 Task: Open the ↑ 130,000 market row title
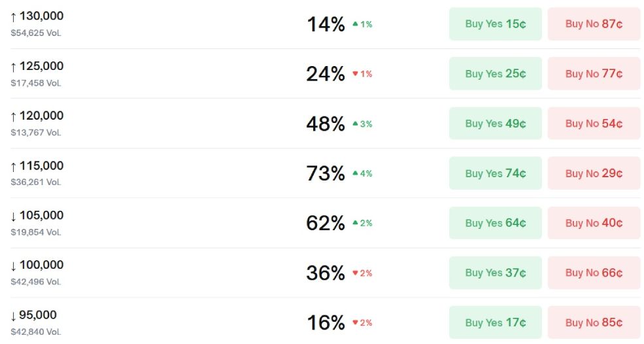[x=37, y=16]
